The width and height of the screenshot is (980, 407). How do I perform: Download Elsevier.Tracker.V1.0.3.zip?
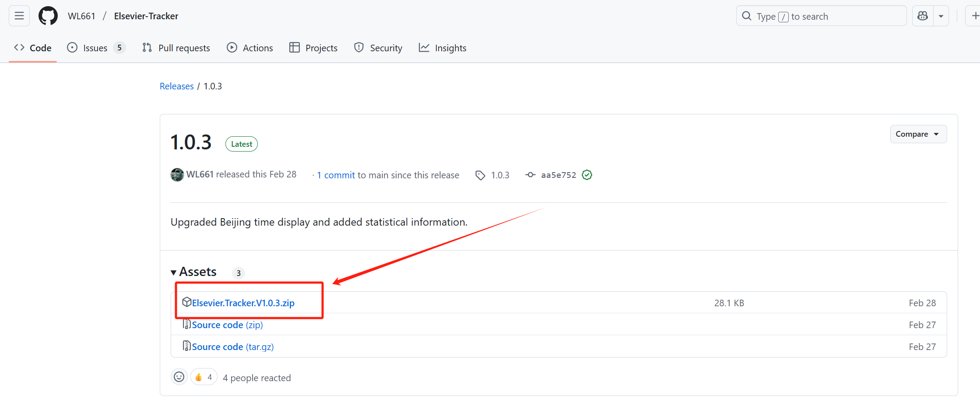(243, 303)
